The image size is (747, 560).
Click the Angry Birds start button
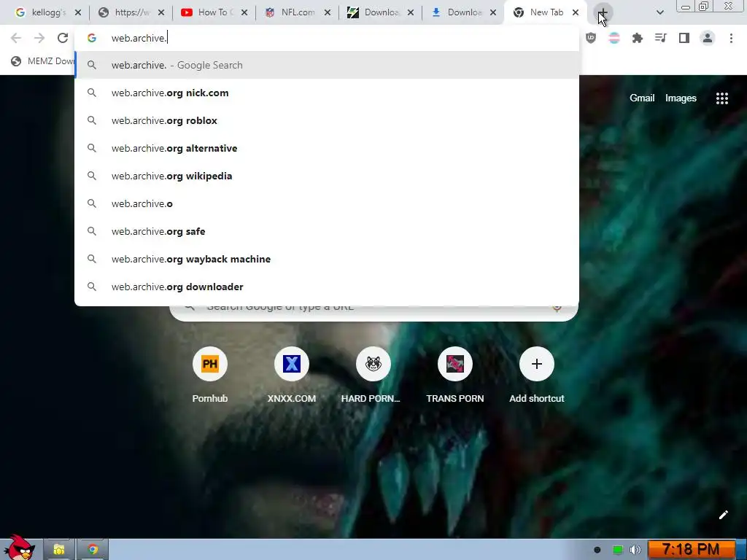19,548
